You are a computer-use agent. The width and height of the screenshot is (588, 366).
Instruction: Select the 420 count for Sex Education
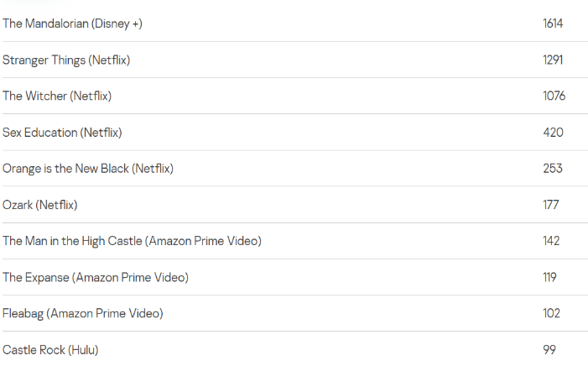pyautogui.click(x=553, y=132)
